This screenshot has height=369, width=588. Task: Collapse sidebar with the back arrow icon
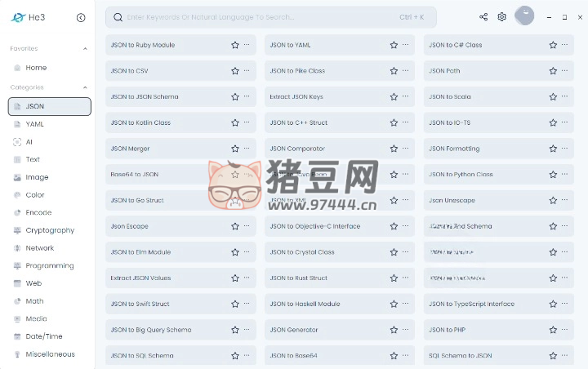(x=81, y=17)
